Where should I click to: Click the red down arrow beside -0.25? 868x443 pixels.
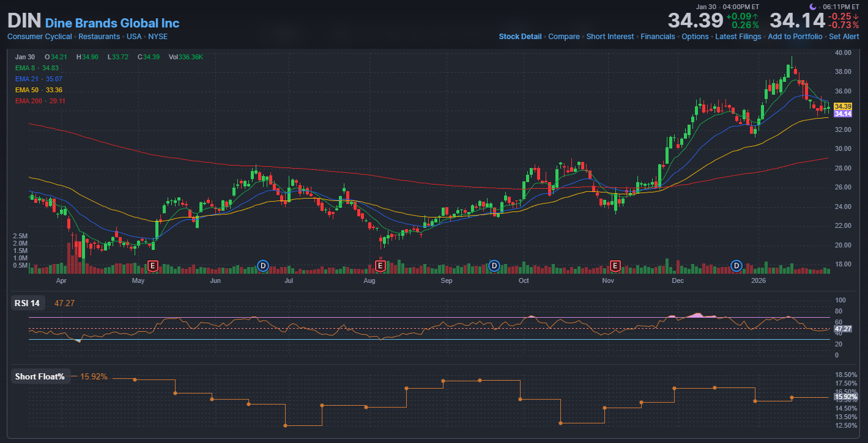point(856,16)
